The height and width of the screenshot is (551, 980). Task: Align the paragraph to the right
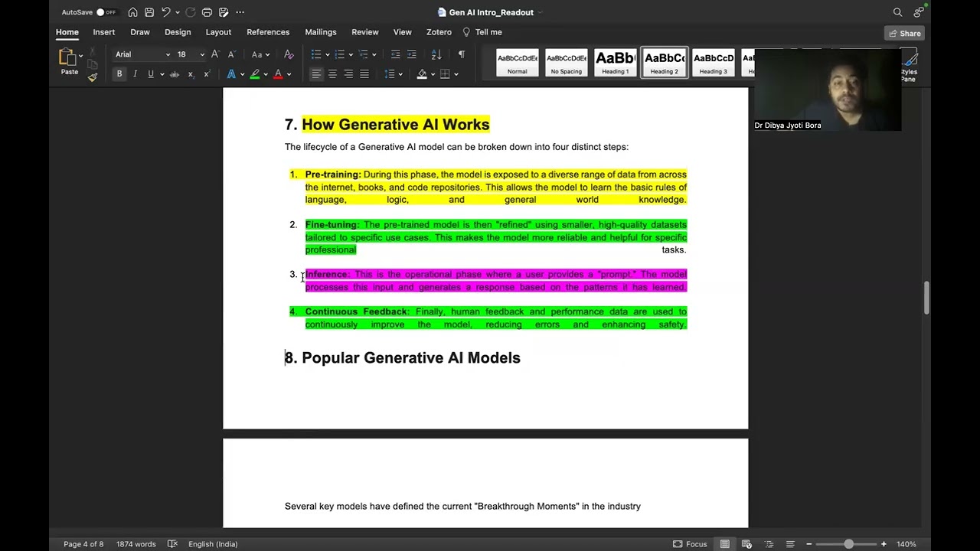[x=348, y=74]
